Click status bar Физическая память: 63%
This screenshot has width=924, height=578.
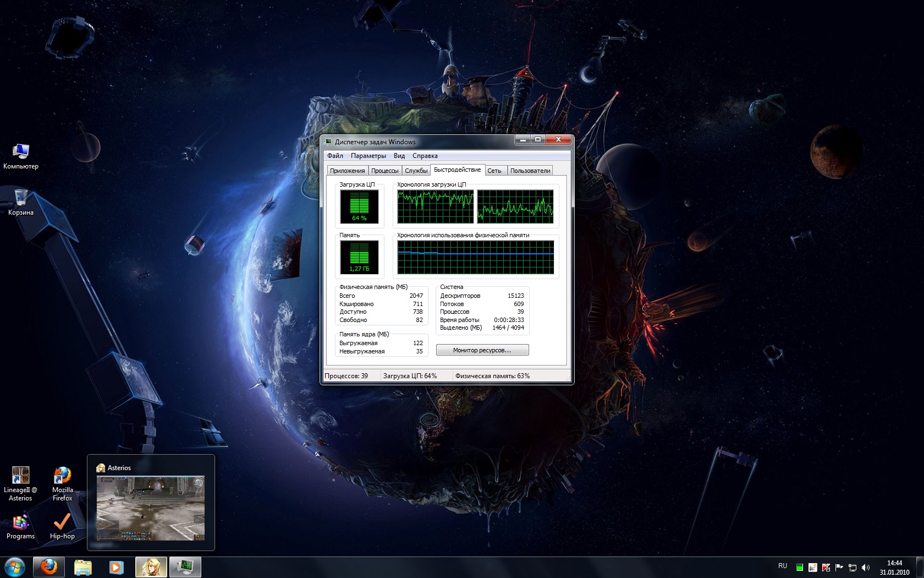point(493,376)
